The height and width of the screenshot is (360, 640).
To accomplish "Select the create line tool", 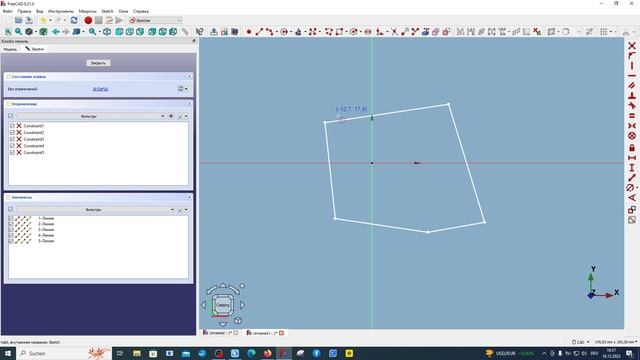I will coord(259,32).
